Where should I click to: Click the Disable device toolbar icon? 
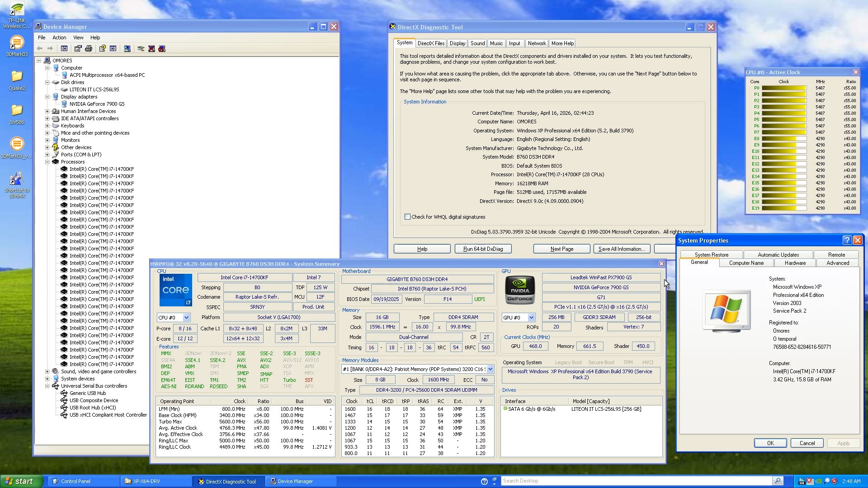tap(162, 48)
